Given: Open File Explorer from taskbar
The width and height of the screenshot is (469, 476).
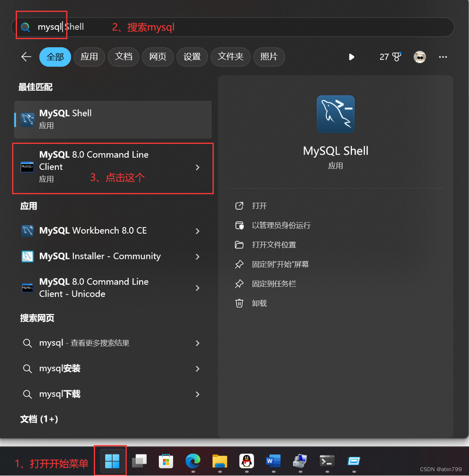Looking at the screenshot, I should pyautogui.click(x=219, y=461).
